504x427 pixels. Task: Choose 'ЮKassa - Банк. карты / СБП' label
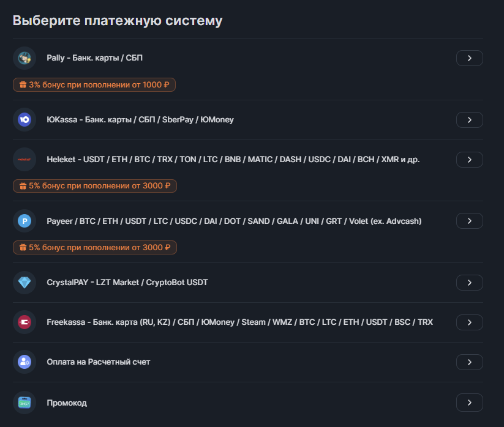coord(140,120)
